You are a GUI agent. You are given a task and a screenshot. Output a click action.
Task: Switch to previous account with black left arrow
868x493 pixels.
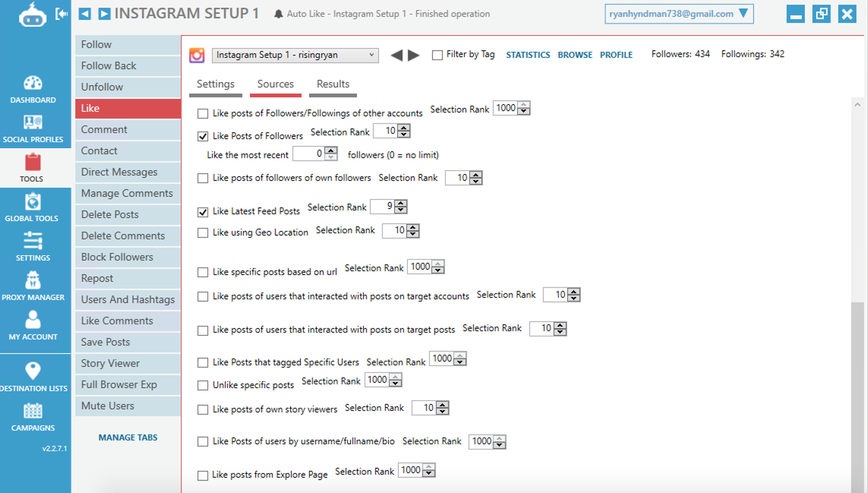[396, 55]
